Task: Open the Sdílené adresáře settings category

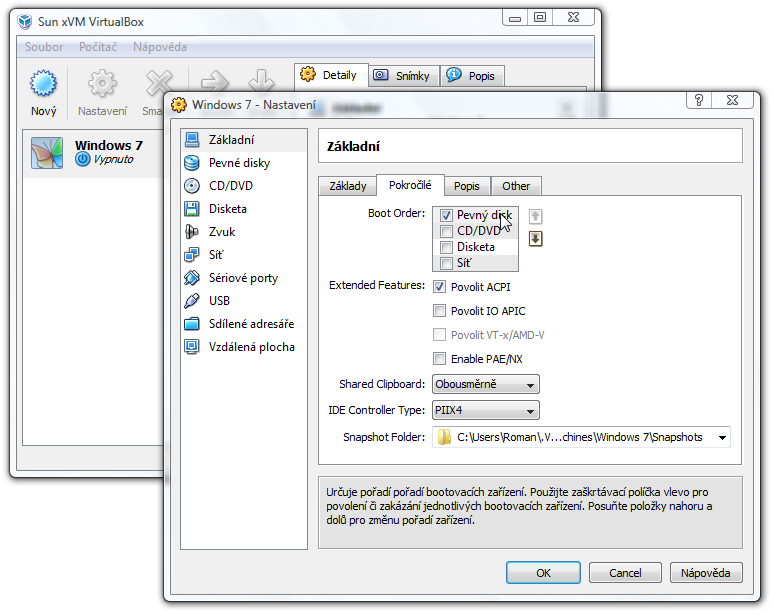Action: (244, 324)
